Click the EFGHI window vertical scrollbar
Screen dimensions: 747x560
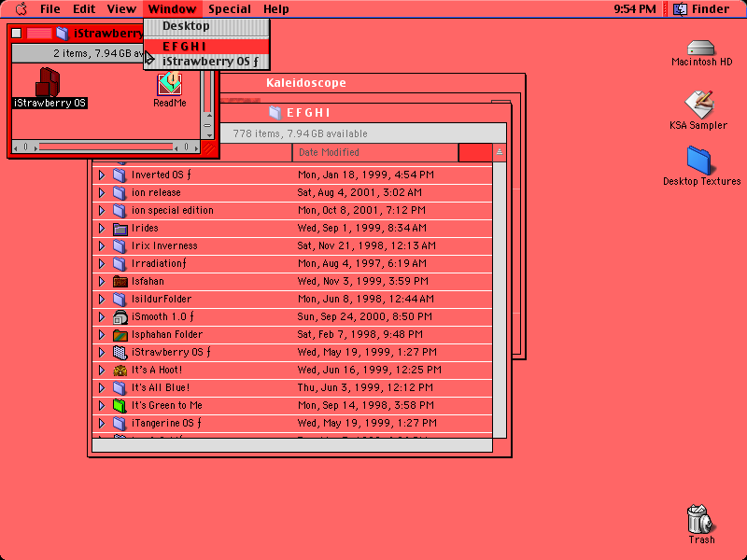[x=500, y=300]
